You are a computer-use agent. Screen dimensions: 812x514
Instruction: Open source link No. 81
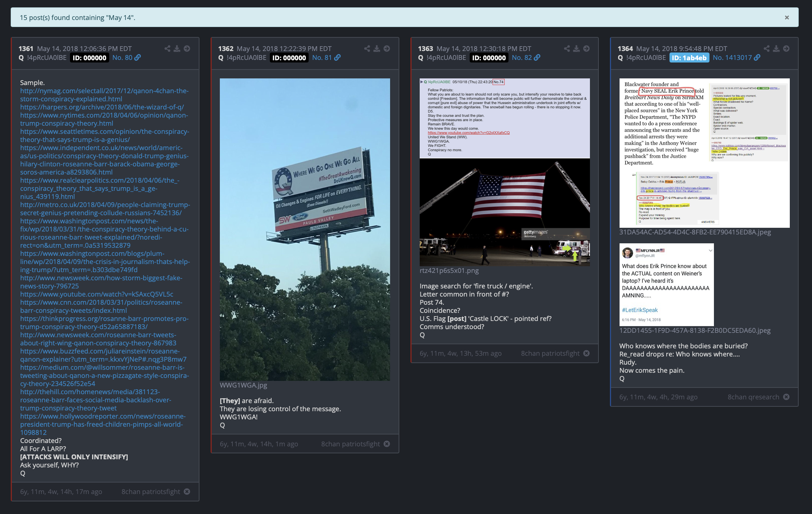(326, 58)
